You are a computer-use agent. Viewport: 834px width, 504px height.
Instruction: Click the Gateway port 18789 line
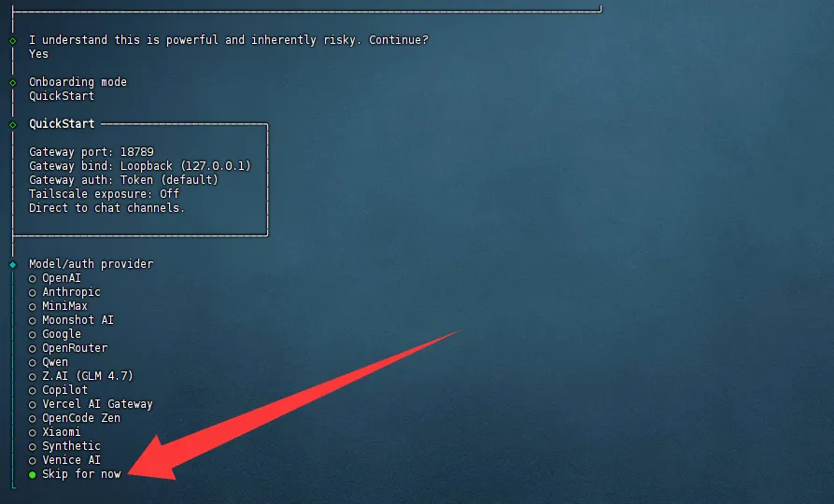pyautogui.click(x=92, y=152)
